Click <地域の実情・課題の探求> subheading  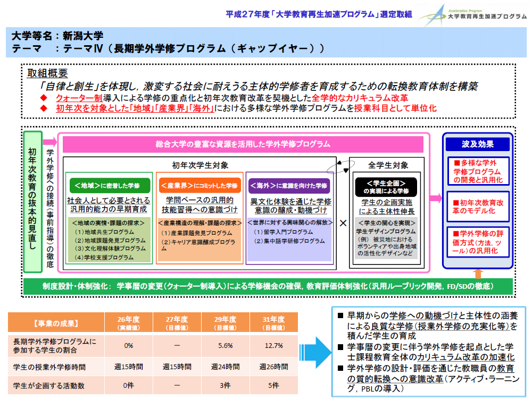[x=108, y=223]
